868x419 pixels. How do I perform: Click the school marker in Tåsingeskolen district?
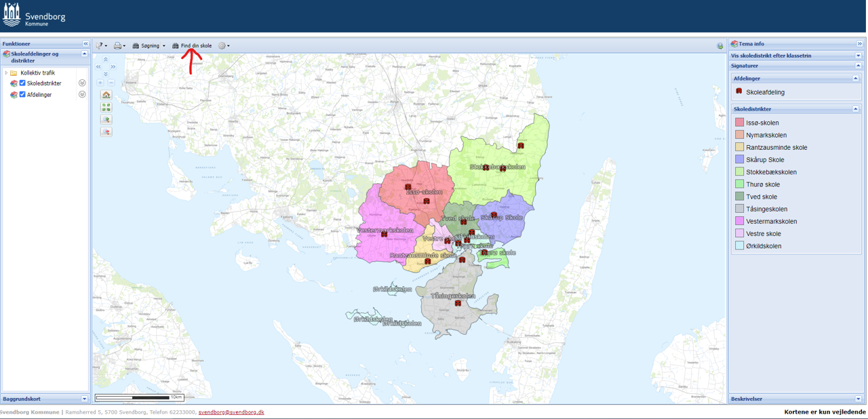tap(458, 304)
